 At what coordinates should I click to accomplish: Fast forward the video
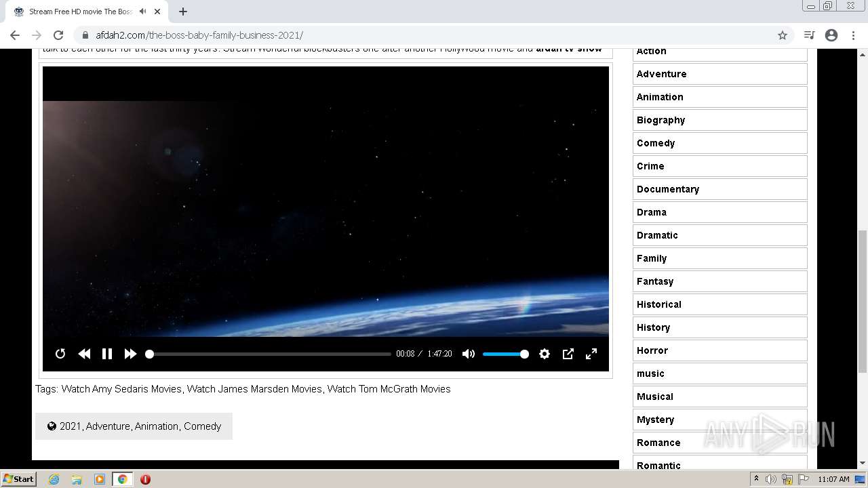tap(130, 354)
